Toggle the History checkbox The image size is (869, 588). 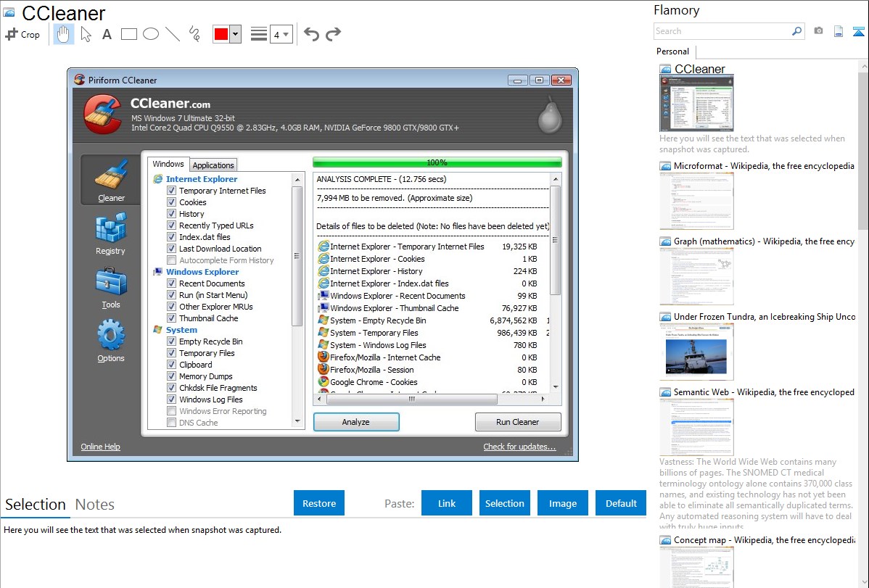pos(172,214)
